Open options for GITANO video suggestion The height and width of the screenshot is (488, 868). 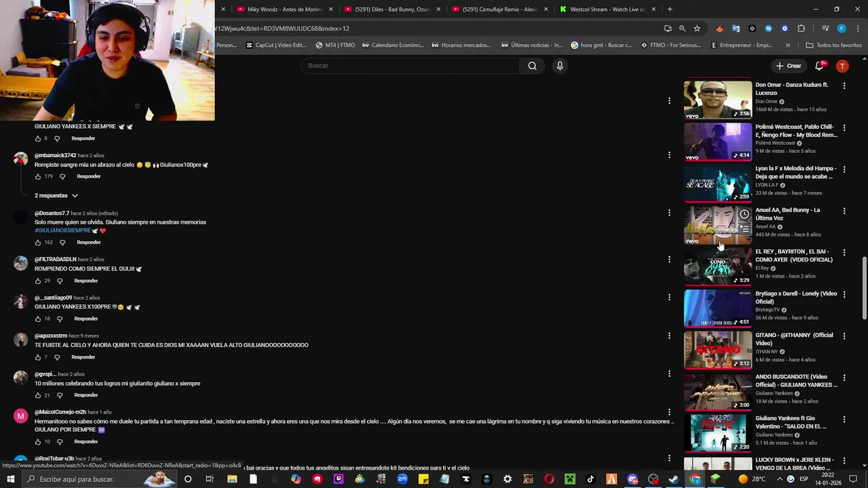[x=844, y=336]
